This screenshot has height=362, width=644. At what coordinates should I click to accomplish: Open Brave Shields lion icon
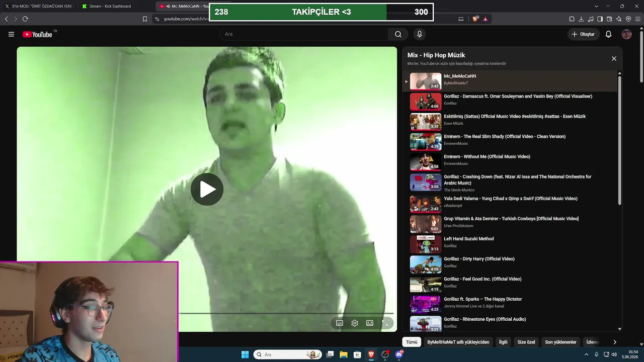(x=475, y=19)
